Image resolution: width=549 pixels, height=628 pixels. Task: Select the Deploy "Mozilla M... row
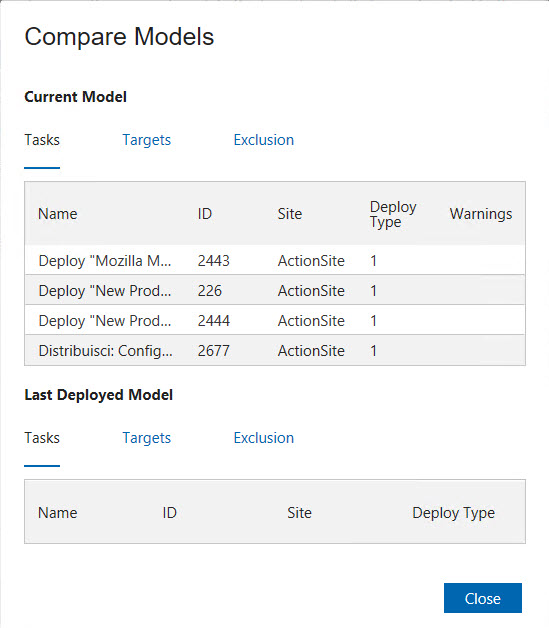click(x=275, y=261)
